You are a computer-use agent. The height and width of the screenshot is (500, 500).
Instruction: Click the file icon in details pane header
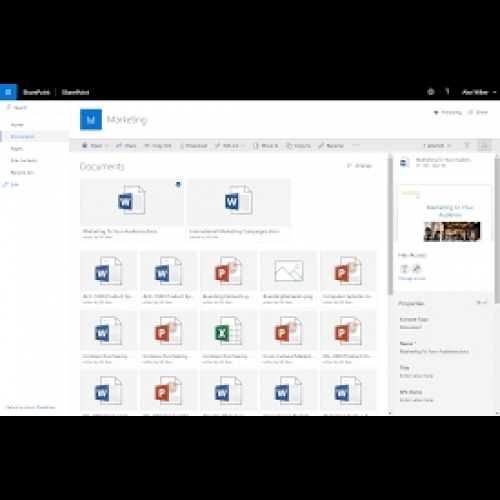[405, 162]
